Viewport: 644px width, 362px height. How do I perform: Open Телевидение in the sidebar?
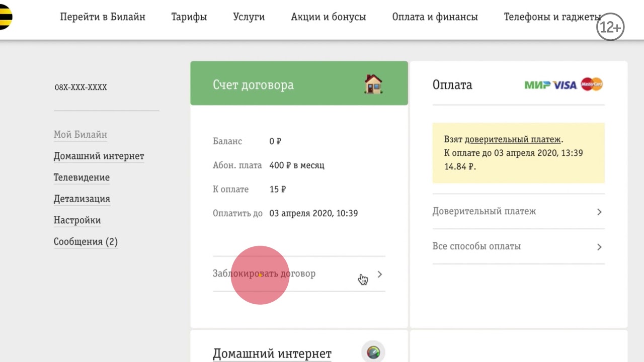tap(82, 177)
